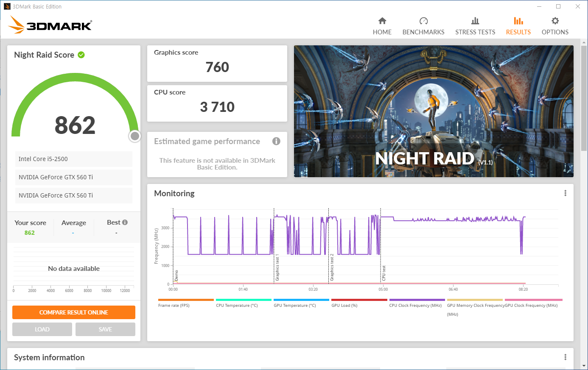Click the first NVIDIA GeForce GTX 560 Ti entry
Image resolution: width=588 pixels, height=370 pixels.
[74, 177]
